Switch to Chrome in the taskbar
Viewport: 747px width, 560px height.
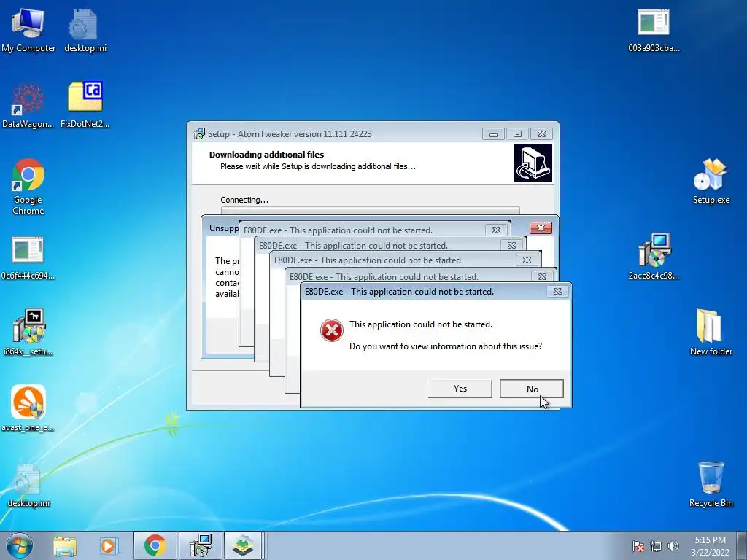pyautogui.click(x=155, y=545)
